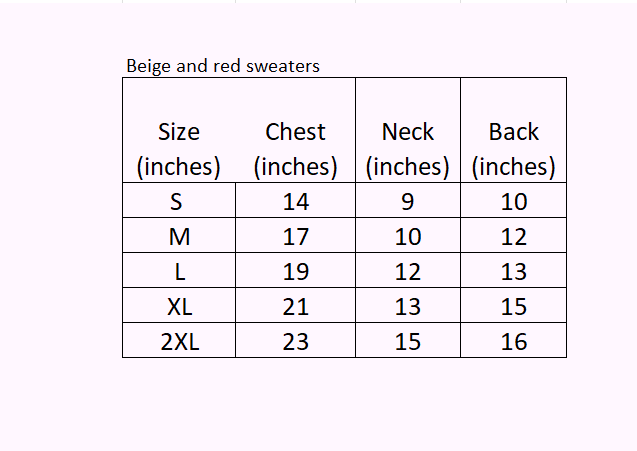Click neck value 12 in the L row
The width and height of the screenshot is (637, 451).
pos(408,272)
